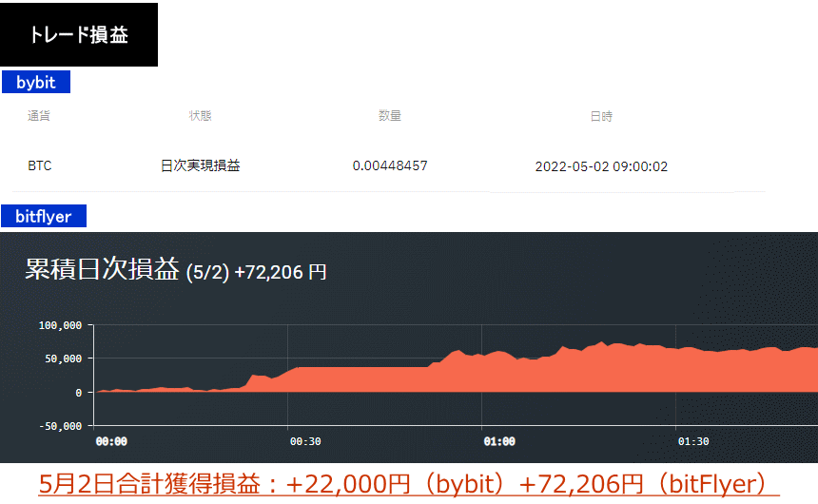Viewport: 818px width, 504px height.
Task: Click the +72,206 円 profit figure
Action: 281,272
